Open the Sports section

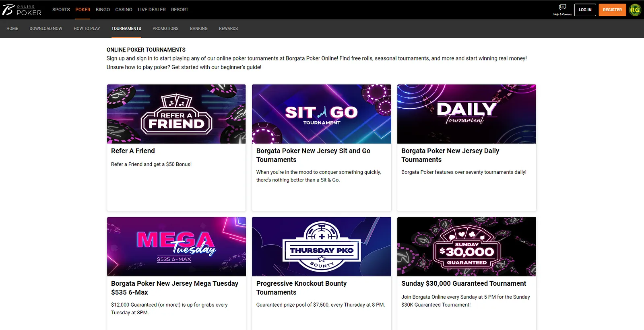61,10
